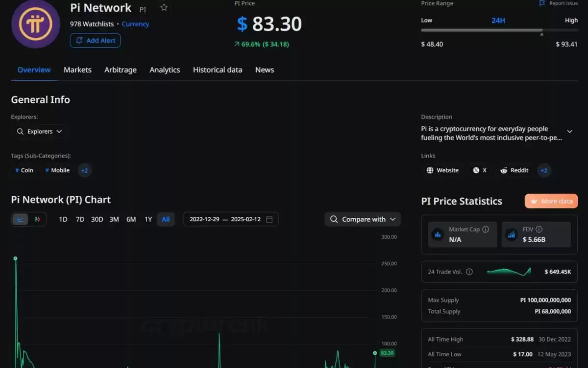Expand the Explorers dropdown
The width and height of the screenshot is (588, 368).
[39, 132]
